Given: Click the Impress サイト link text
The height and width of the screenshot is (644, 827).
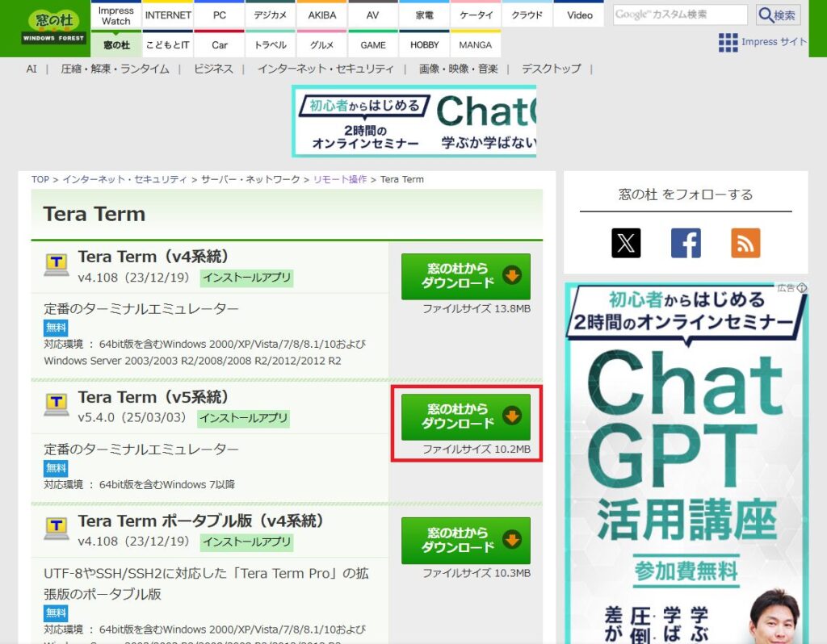Looking at the screenshot, I should (x=774, y=42).
